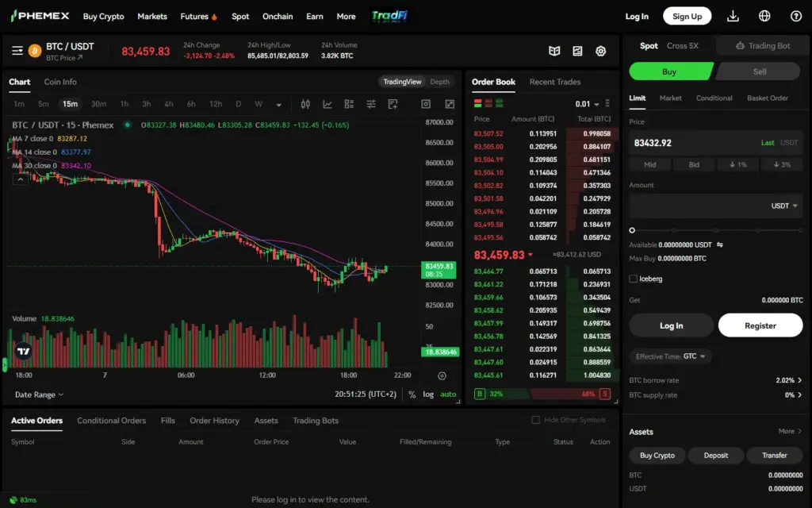Expand chart to fullscreen
The image size is (812, 508).
click(x=450, y=104)
